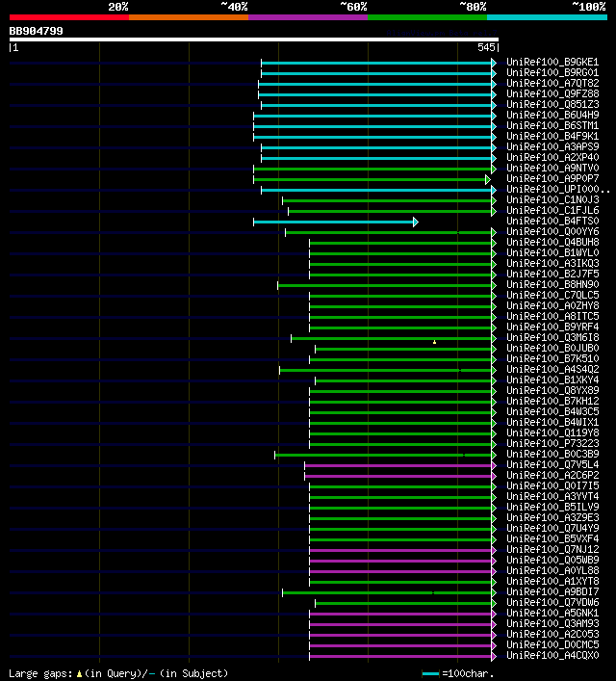This screenshot has height=681, width=616.
Task: Select the UniRef100_A2XP40 label
Action: pyautogui.click(x=552, y=157)
